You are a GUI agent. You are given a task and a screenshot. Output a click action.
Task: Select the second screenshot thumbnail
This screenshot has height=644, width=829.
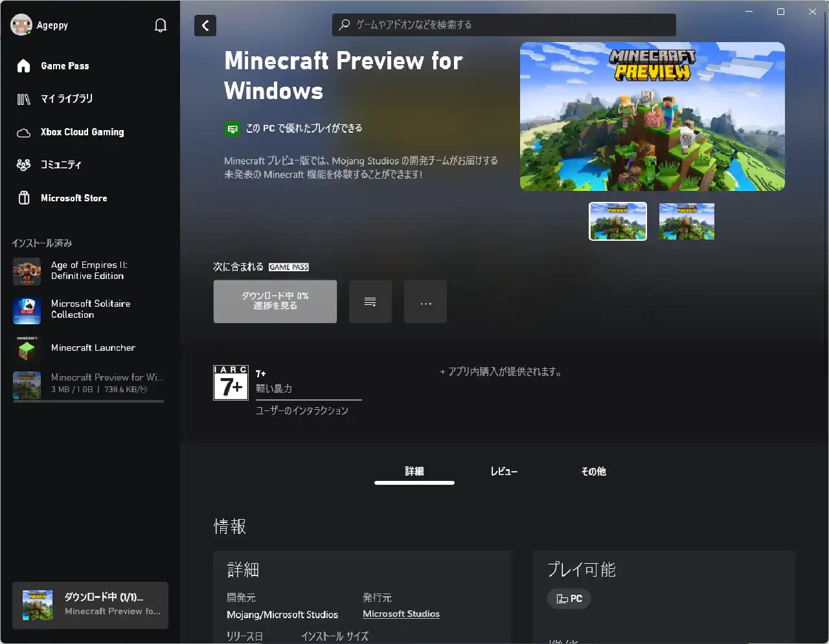pos(687,221)
